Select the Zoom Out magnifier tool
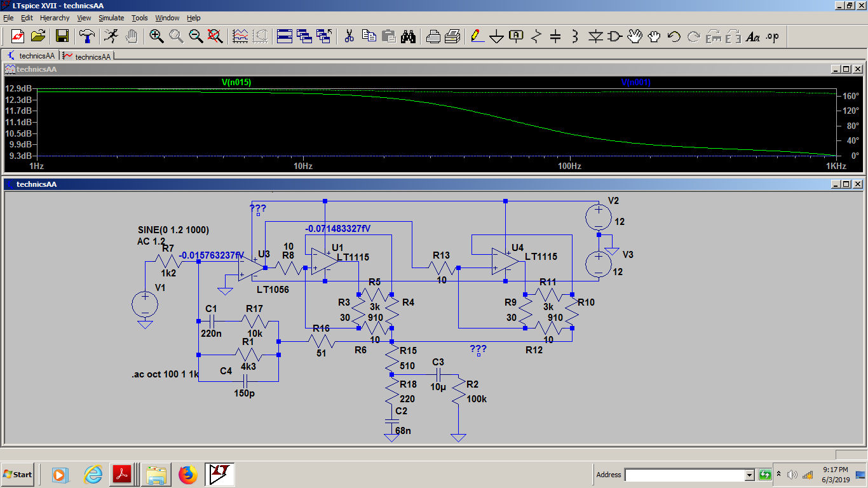This screenshot has width=868, height=488. [196, 36]
